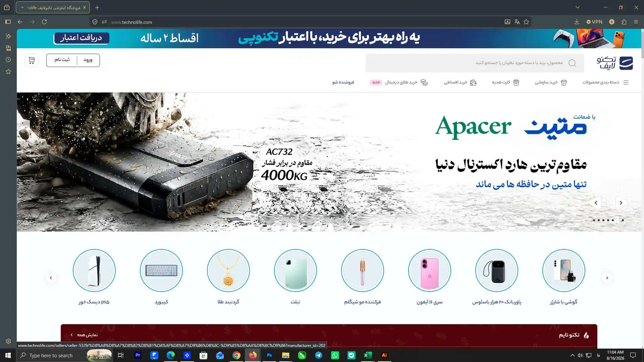Select the highlighted banner slide indicator dot

pos(618,220)
